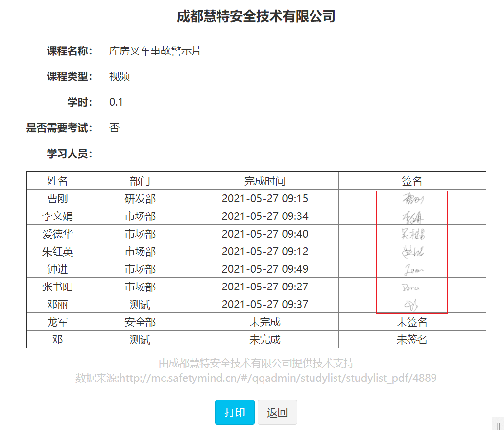Screen dimensions: 504x430
Task: Click completion time 2021-05-27 09:12
Action: click(265, 252)
